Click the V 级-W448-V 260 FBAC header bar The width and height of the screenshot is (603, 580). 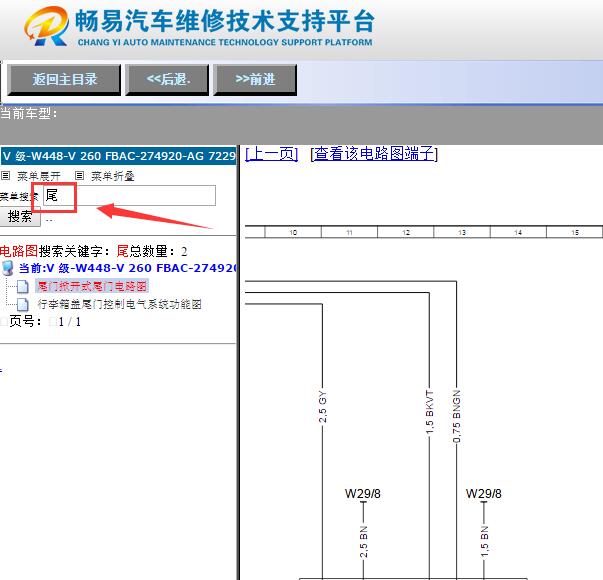coord(118,156)
